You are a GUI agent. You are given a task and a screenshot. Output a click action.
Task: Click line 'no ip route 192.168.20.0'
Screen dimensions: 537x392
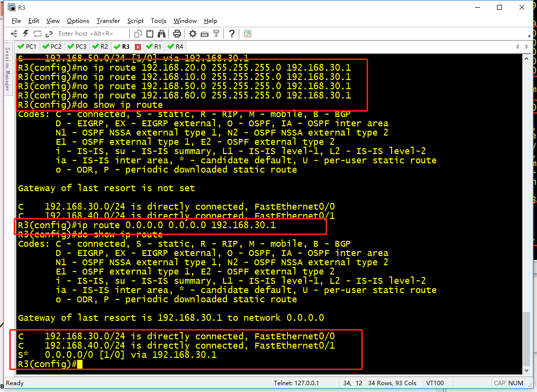pos(185,68)
